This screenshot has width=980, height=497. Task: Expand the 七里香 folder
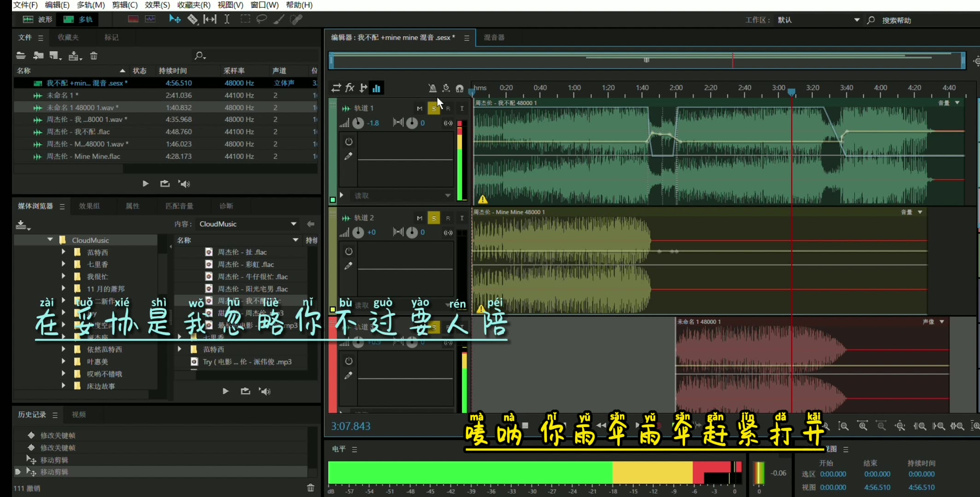[64, 264]
